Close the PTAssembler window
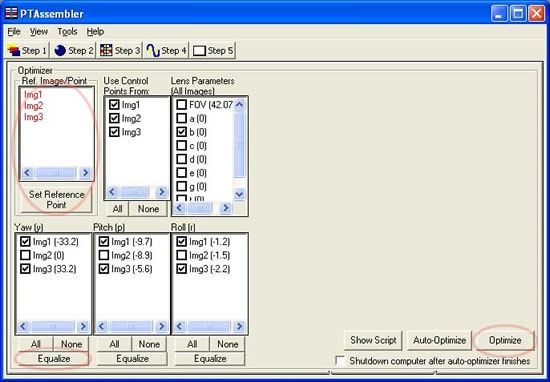Screen dimensions: 550x382 537,14
